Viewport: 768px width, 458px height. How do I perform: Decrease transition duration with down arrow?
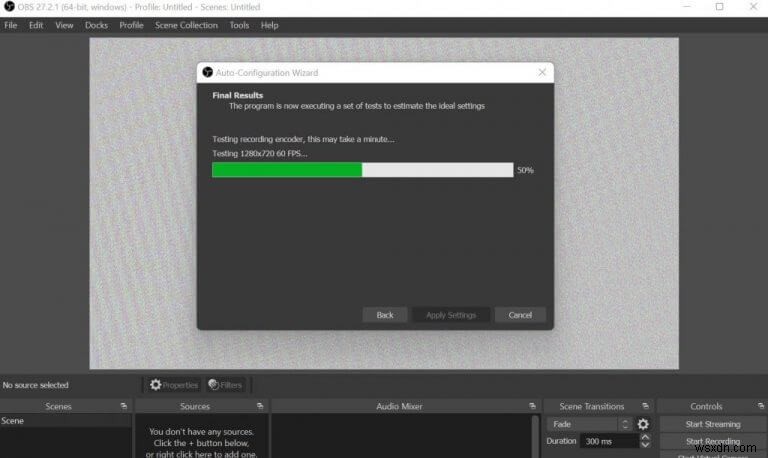pos(645,445)
